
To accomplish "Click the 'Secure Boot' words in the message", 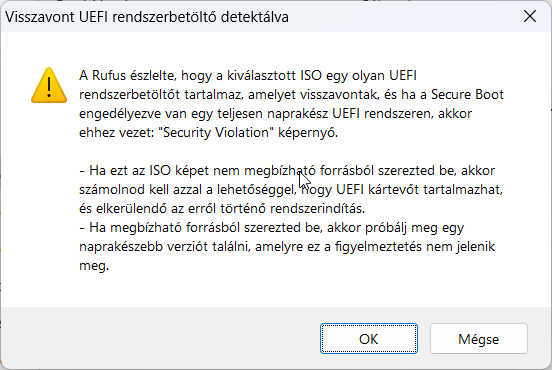I will (468, 95).
